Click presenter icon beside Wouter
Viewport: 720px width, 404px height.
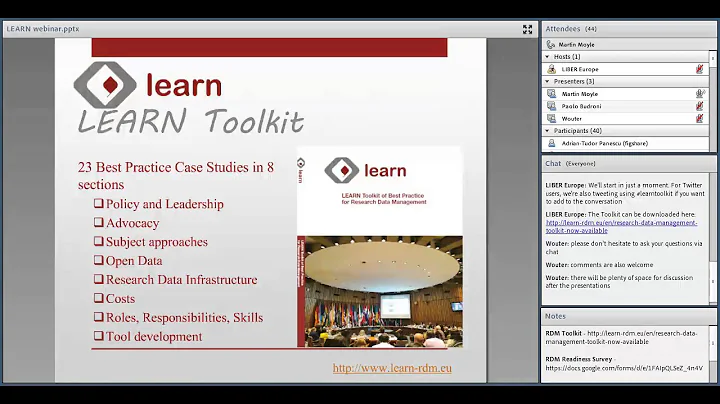551,118
